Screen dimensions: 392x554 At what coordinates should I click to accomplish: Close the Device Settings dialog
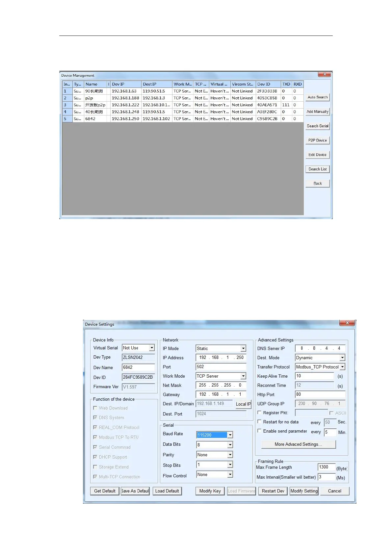[347, 323]
